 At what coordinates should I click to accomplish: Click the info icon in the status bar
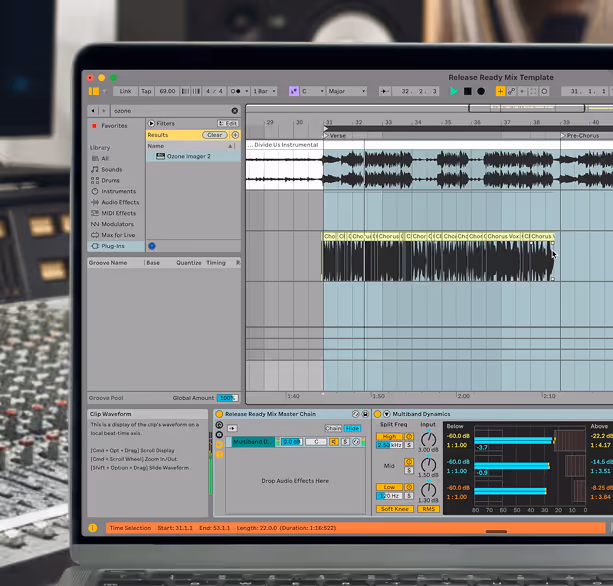93,528
